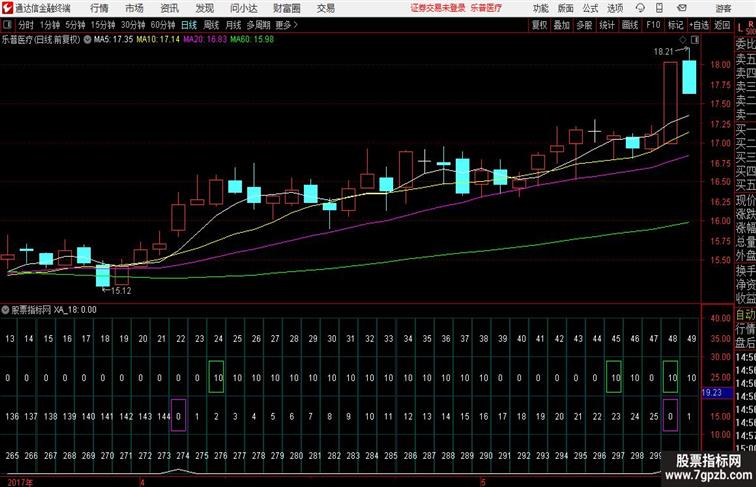Click the 多股 multi-stock button
The height and width of the screenshot is (487, 756).
(x=584, y=25)
